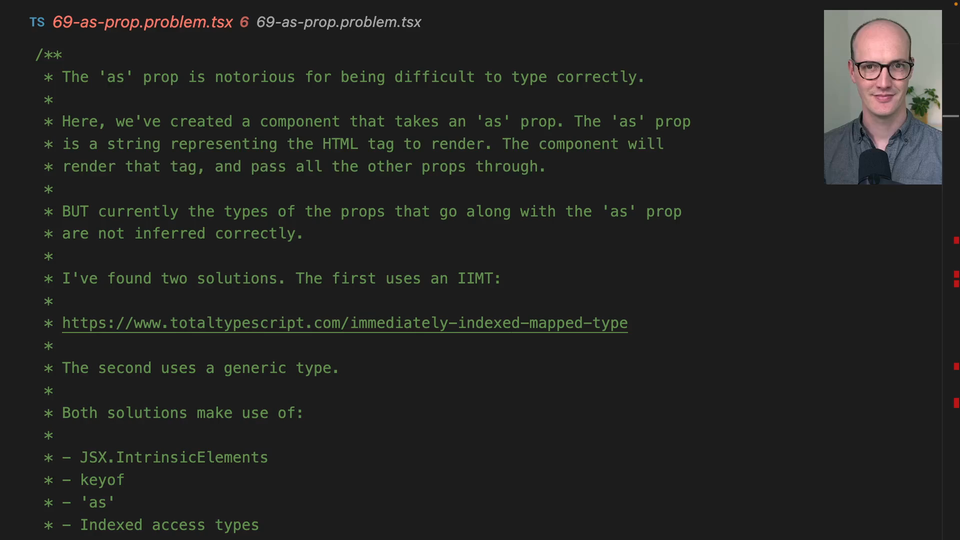The width and height of the screenshot is (960, 540).
Task: Place cursor on JSX.IntrinsicElements text
Action: 174,457
